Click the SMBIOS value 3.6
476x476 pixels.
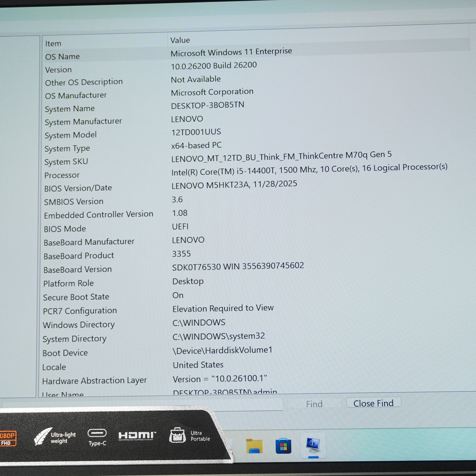(177, 199)
